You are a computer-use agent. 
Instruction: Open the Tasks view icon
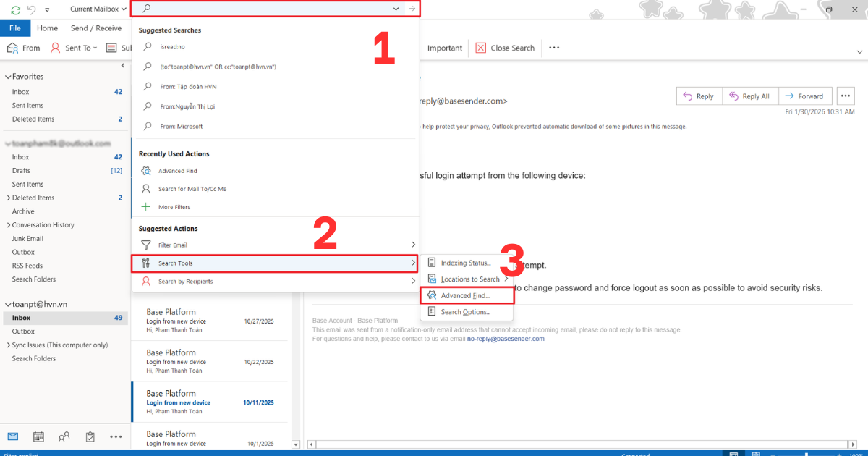click(x=90, y=436)
